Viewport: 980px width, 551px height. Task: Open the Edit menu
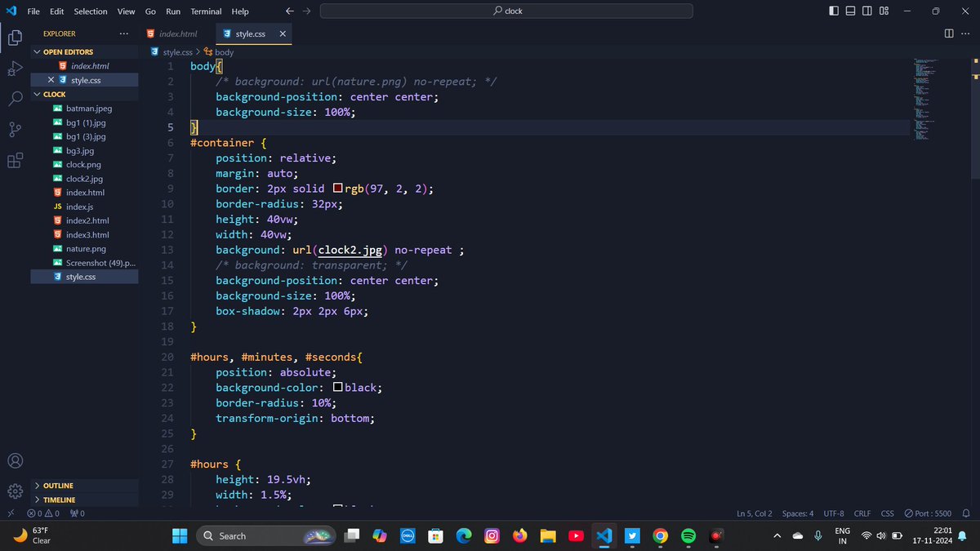(x=56, y=11)
